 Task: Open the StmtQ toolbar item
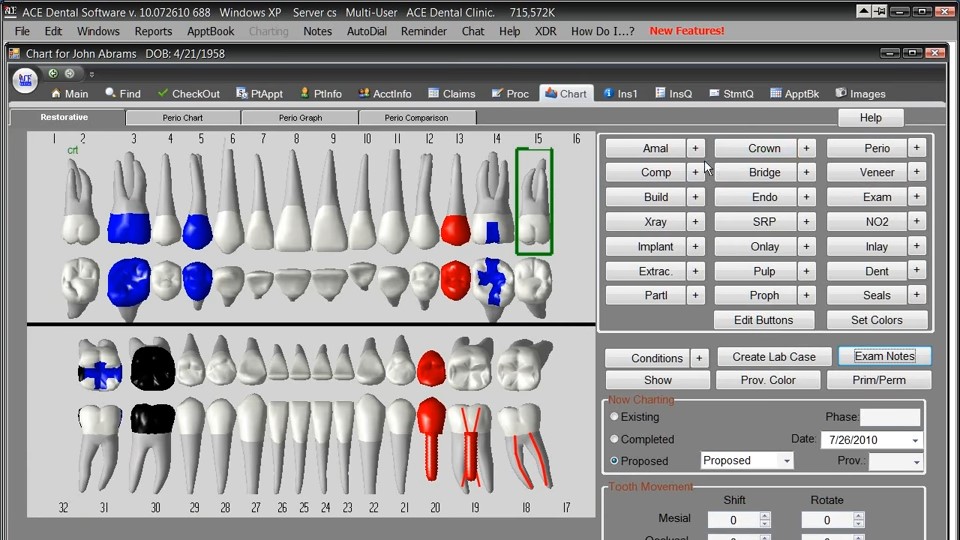pos(731,94)
